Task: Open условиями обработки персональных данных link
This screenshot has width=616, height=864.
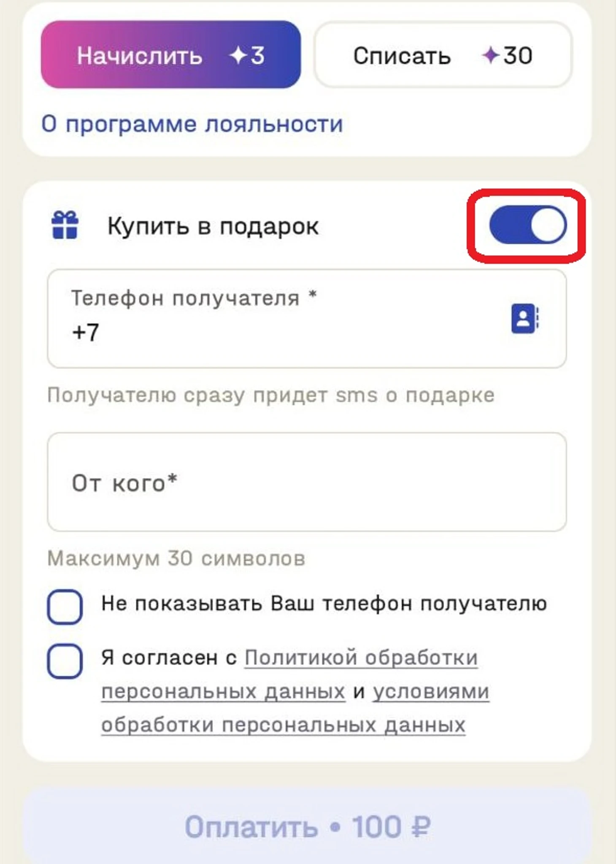Action: 295,708
